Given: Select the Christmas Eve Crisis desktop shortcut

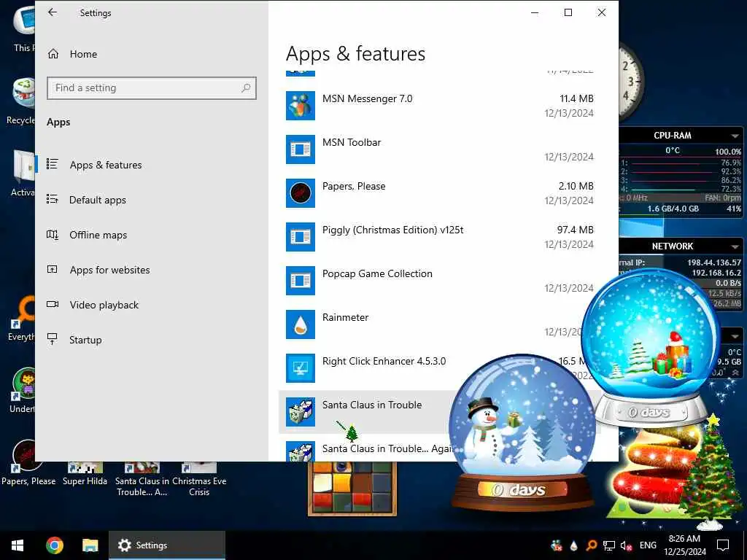Looking at the screenshot, I should click(199, 478).
